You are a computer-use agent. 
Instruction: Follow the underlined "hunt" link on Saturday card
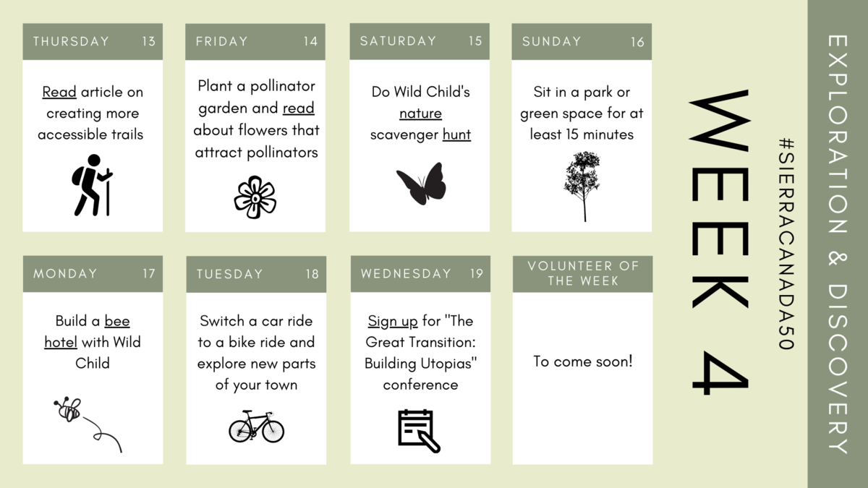pos(456,134)
